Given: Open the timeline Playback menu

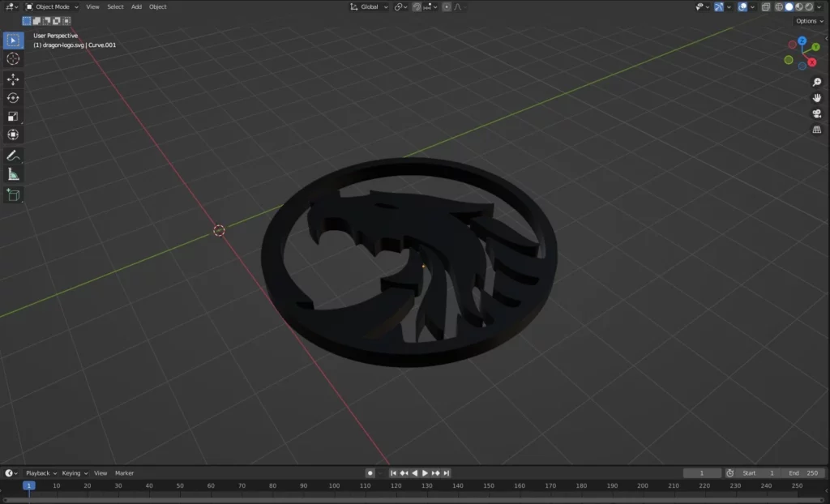Looking at the screenshot, I should (41, 473).
